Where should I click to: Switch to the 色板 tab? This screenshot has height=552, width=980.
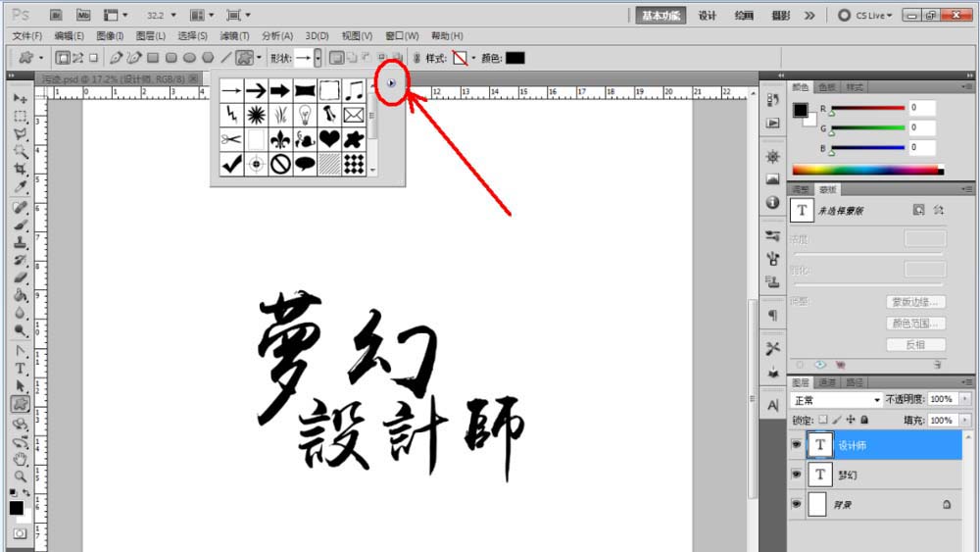(827, 87)
